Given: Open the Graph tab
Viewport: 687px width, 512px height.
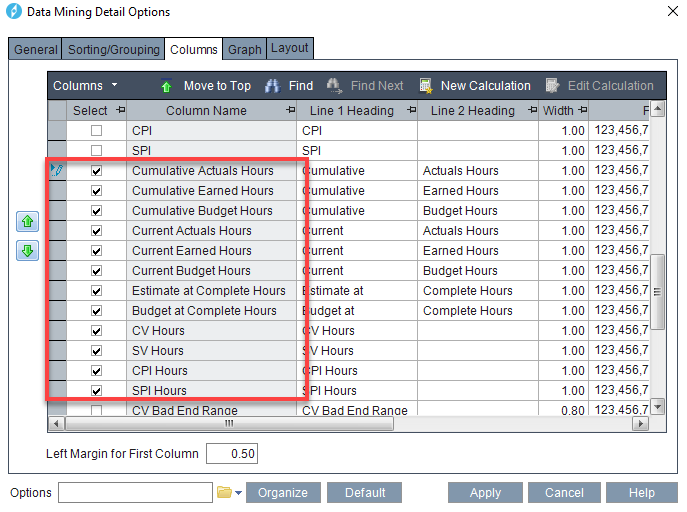Looking at the screenshot, I should [244, 49].
